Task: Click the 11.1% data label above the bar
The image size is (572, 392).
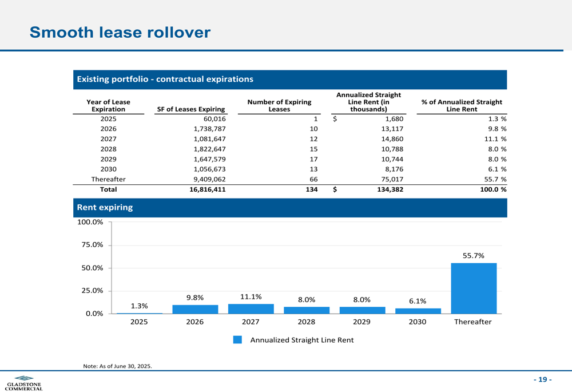Action: (251, 297)
